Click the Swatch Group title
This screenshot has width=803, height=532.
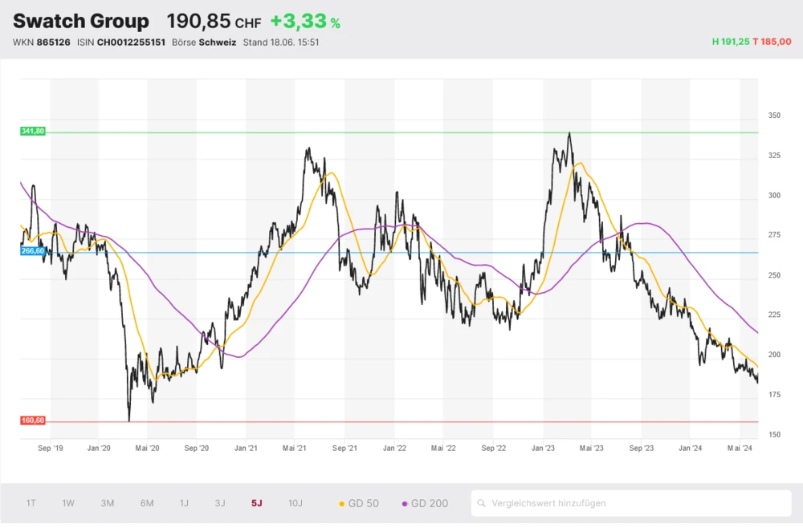(81, 20)
